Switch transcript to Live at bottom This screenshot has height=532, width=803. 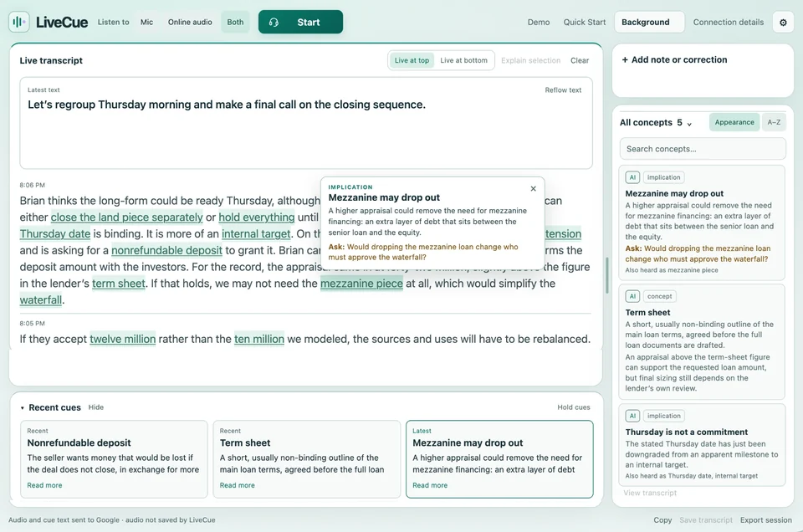[x=463, y=60]
